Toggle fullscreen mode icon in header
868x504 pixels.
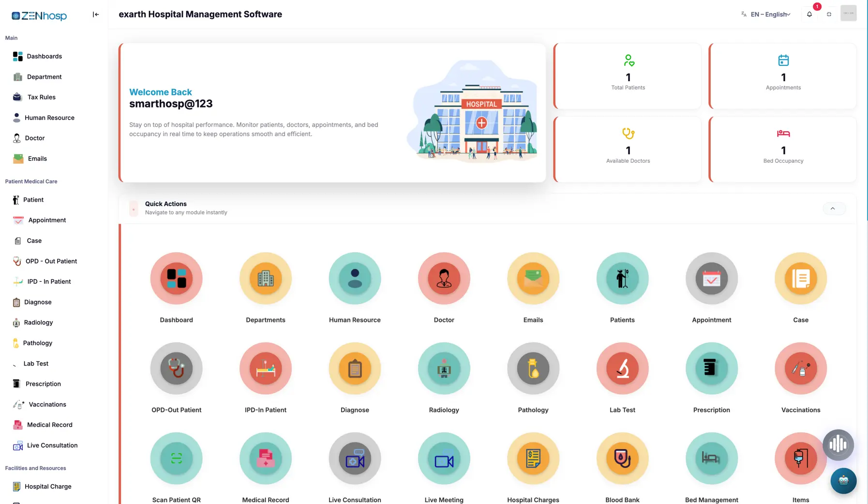pyautogui.click(x=829, y=14)
